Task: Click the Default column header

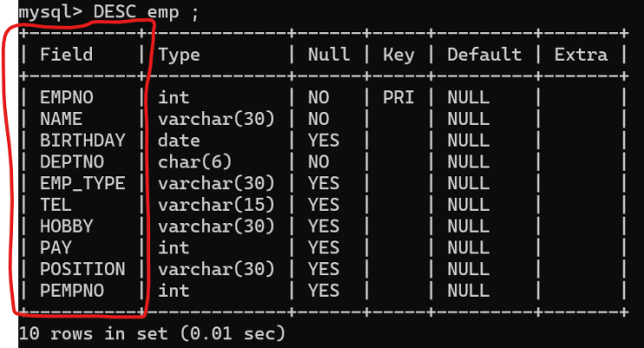Action: (x=484, y=55)
